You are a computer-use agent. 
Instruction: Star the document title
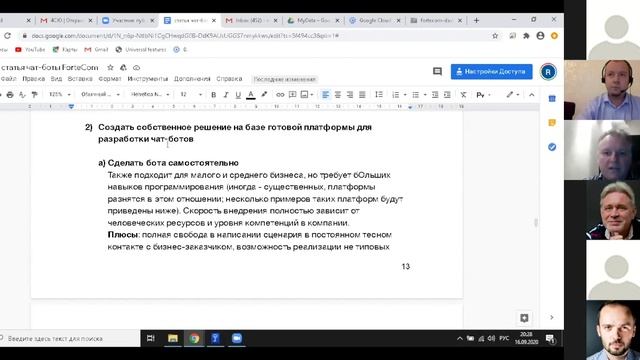pos(110,67)
